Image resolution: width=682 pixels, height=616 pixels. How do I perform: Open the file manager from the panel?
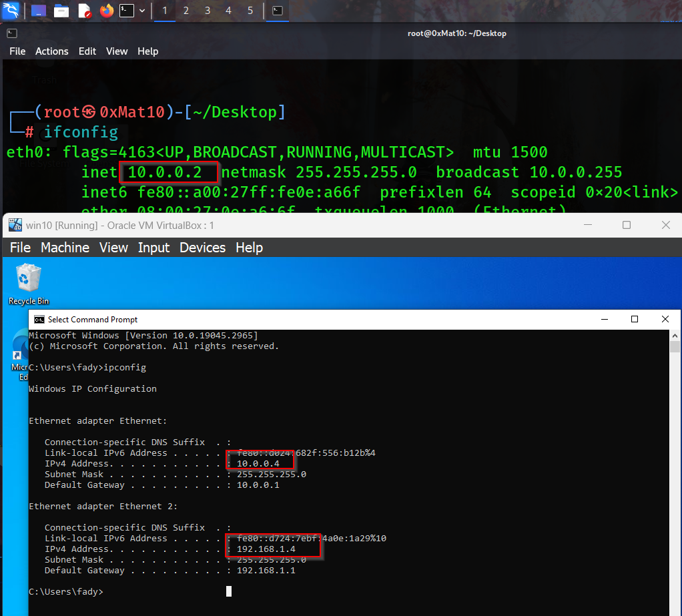[61, 11]
